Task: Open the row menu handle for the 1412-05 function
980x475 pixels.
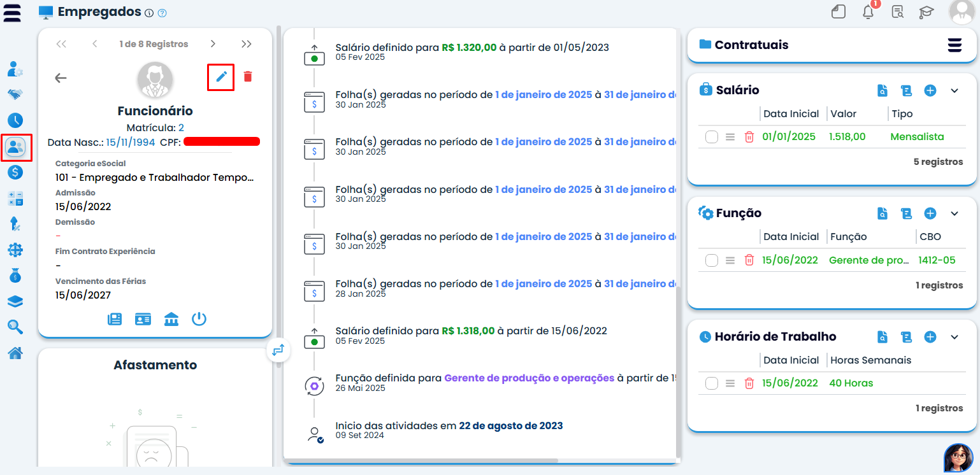Action: [730, 260]
